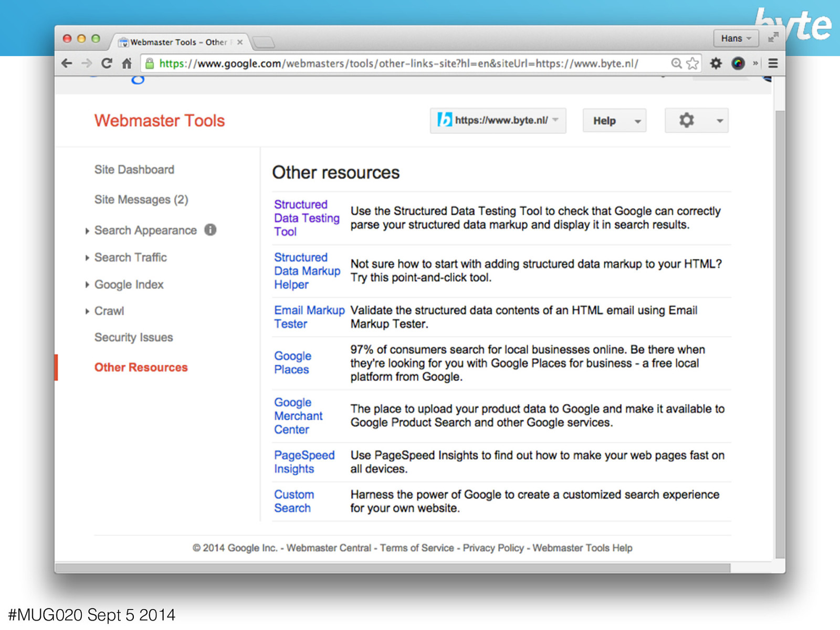Viewport: 840px width, 630px height.
Task: Open a new tab with the blank tab button
Action: tap(264, 42)
